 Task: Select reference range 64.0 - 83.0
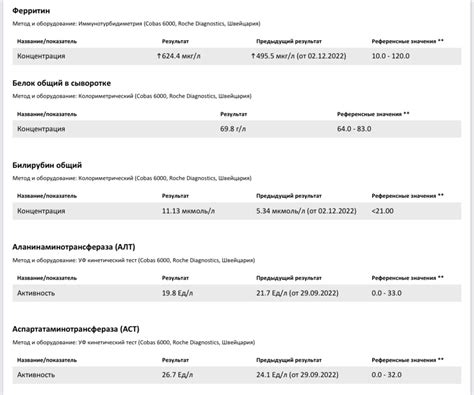click(354, 129)
